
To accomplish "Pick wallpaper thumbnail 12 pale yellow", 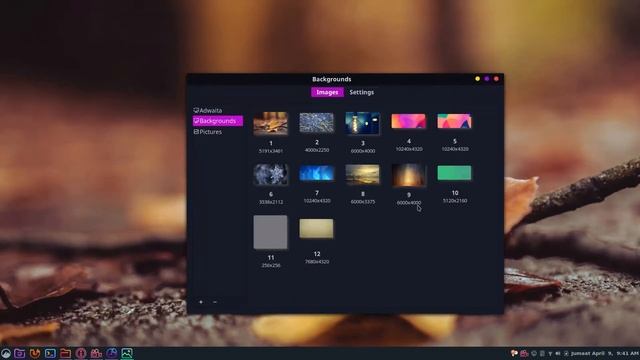I will coord(316,229).
